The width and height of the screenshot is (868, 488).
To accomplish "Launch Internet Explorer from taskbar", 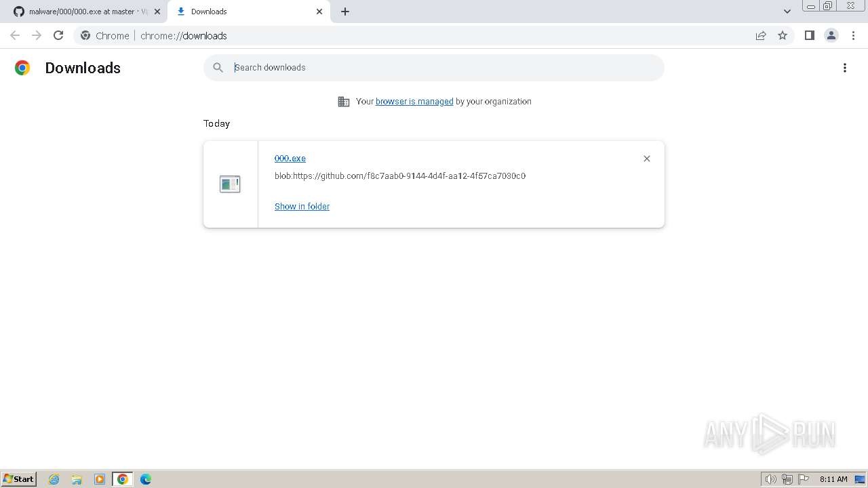I will 54,479.
